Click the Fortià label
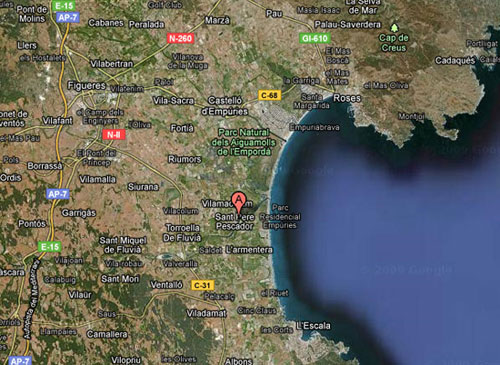 (182, 128)
